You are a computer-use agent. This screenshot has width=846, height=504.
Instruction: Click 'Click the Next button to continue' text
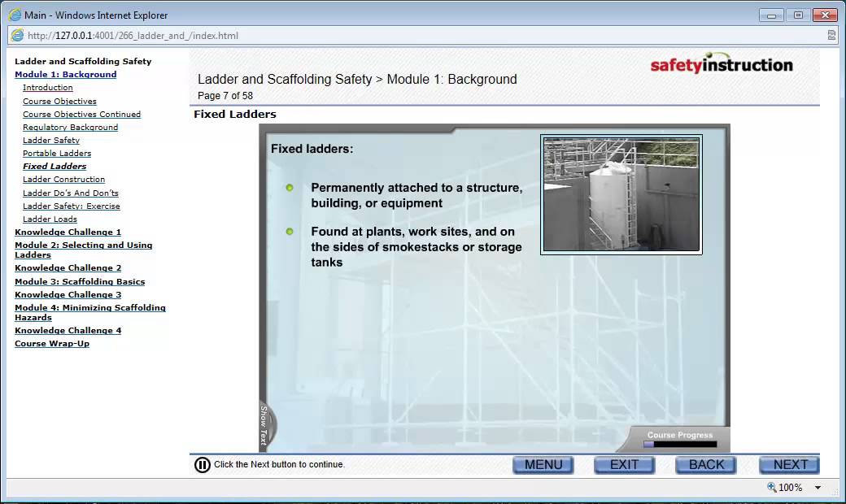[x=279, y=465]
